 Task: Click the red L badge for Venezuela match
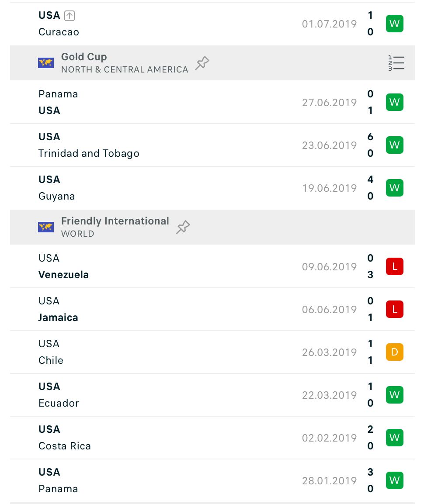pyautogui.click(x=394, y=266)
